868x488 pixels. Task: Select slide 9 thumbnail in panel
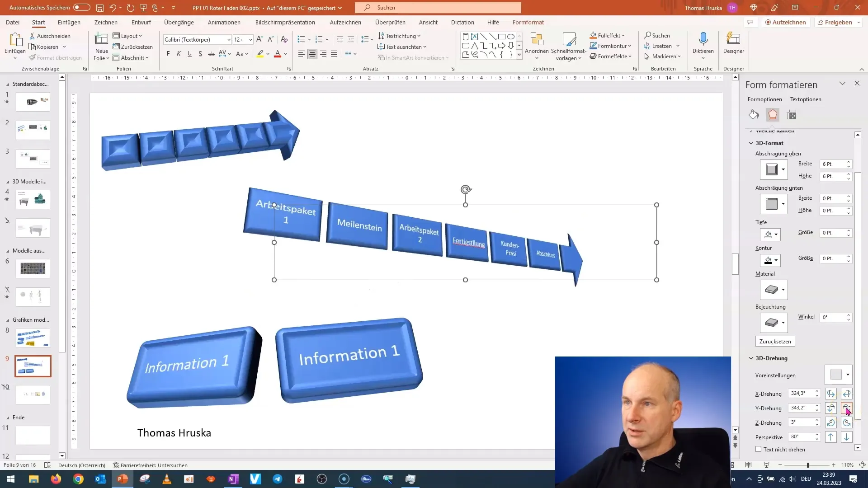click(x=33, y=366)
